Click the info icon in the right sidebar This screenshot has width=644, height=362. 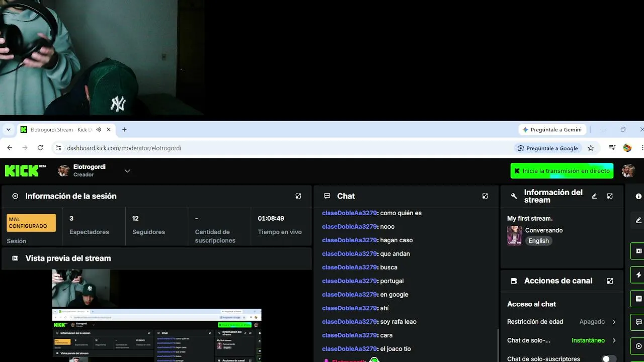coord(638,196)
